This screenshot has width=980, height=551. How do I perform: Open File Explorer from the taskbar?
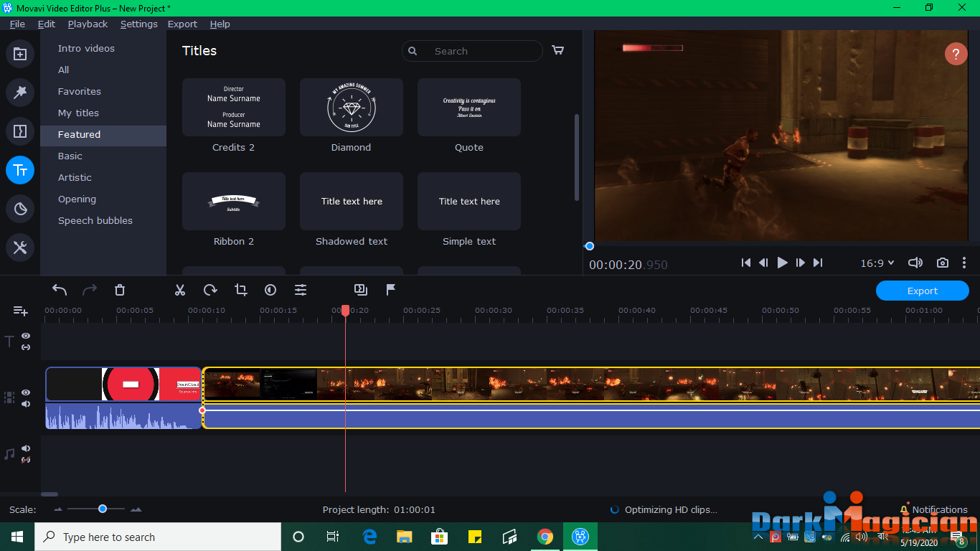(x=405, y=537)
